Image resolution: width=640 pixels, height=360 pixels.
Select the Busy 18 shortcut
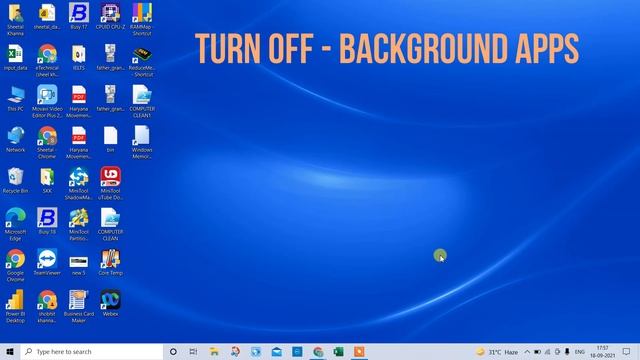click(47, 218)
